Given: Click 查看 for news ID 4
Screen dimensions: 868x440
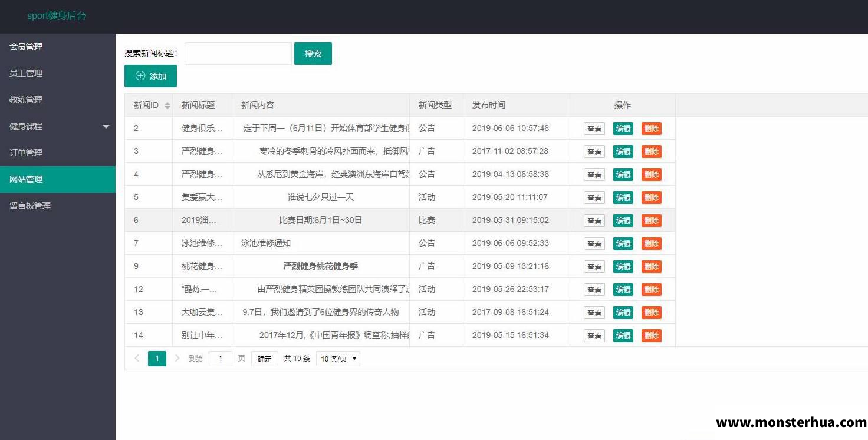Looking at the screenshot, I should coord(594,175).
